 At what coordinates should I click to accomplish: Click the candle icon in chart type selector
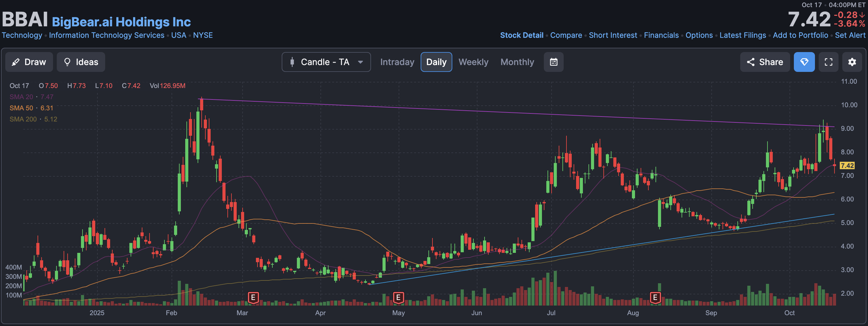(x=292, y=62)
